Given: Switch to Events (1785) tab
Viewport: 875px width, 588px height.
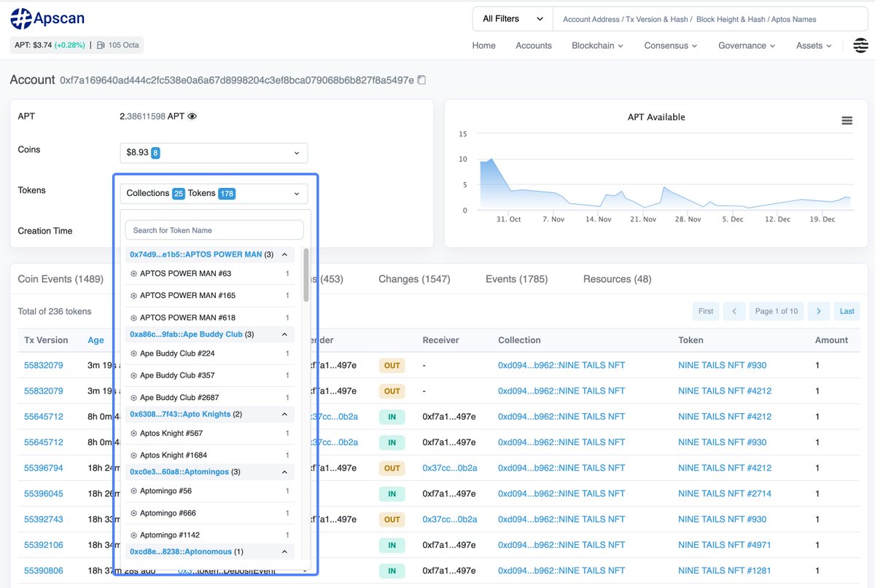Looking at the screenshot, I should [x=516, y=279].
